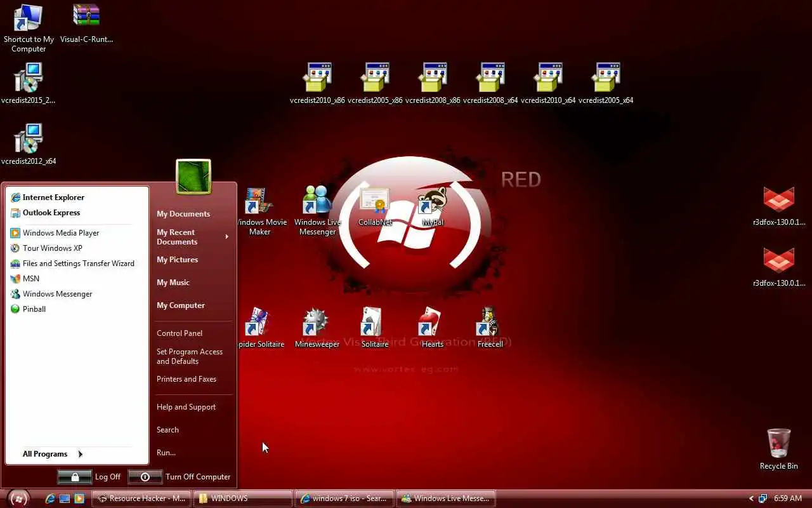Select Solitaire desktop shortcut

tap(375, 328)
